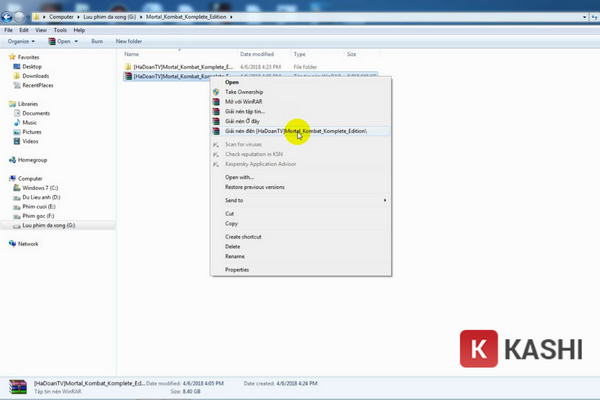Click the Network icon in navigation pane

(12, 243)
